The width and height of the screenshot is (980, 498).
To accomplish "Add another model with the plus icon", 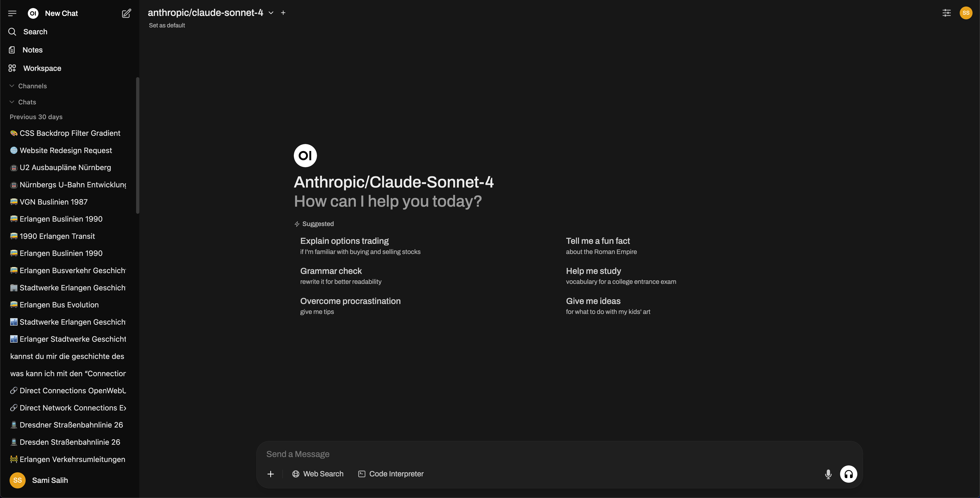I will (283, 13).
